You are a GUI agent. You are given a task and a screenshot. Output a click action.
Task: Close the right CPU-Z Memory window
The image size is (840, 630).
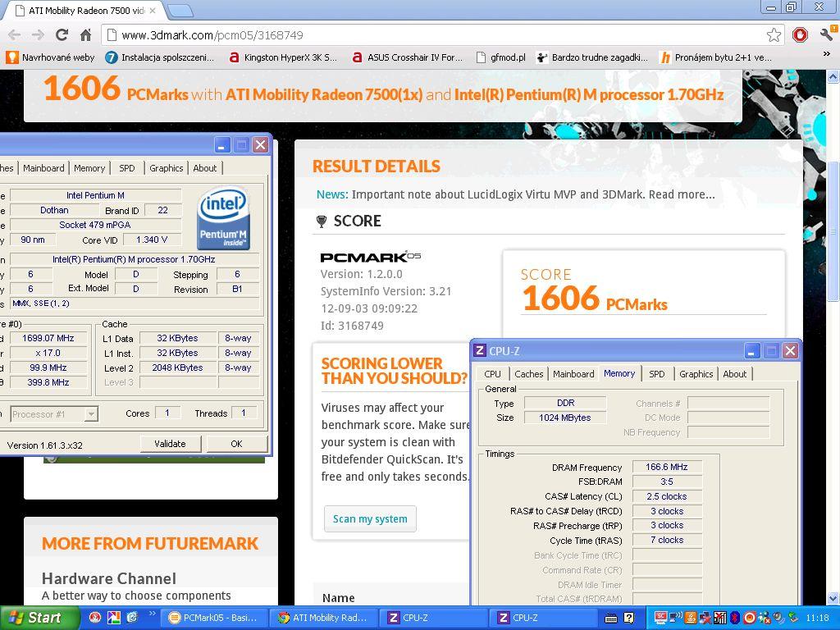click(x=790, y=351)
